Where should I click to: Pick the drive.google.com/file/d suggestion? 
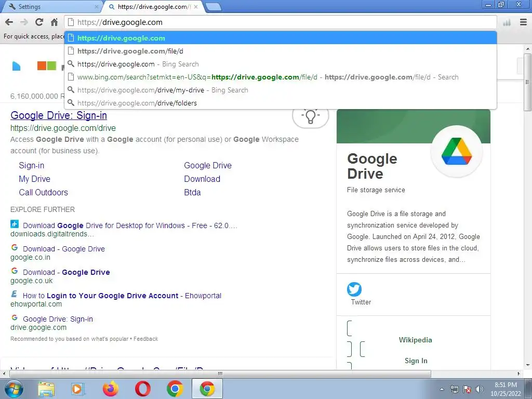coord(281,51)
